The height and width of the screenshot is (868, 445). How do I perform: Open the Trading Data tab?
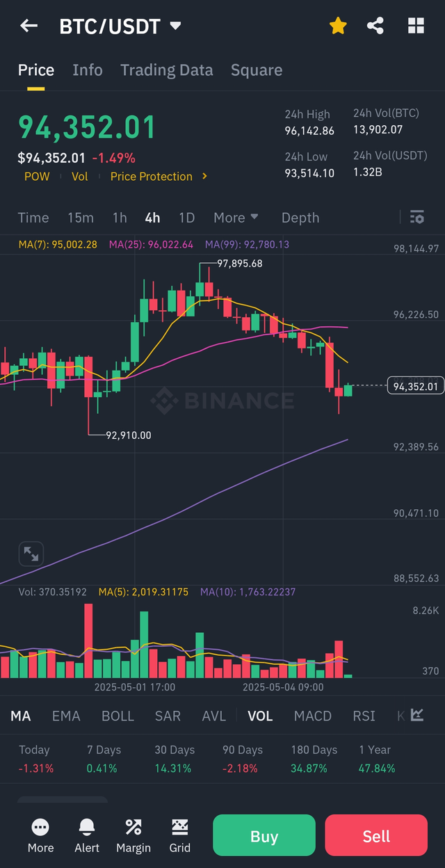[x=167, y=70]
